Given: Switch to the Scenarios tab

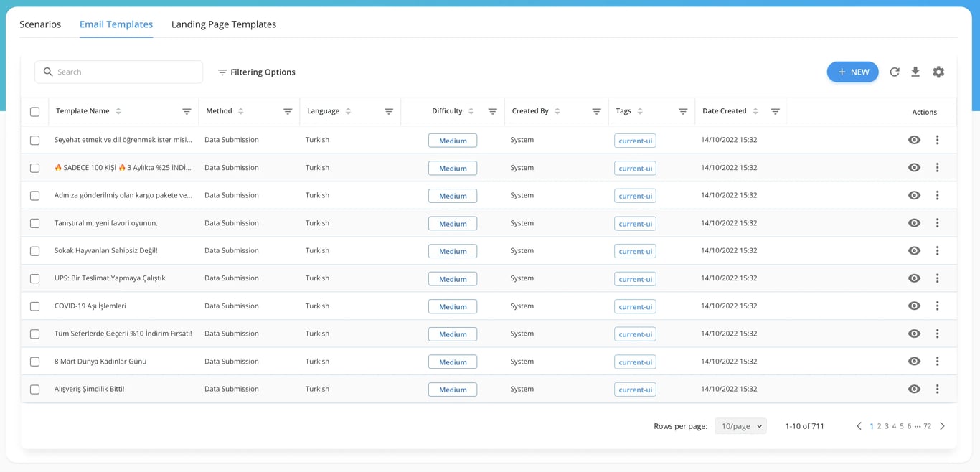Looking at the screenshot, I should [x=39, y=24].
